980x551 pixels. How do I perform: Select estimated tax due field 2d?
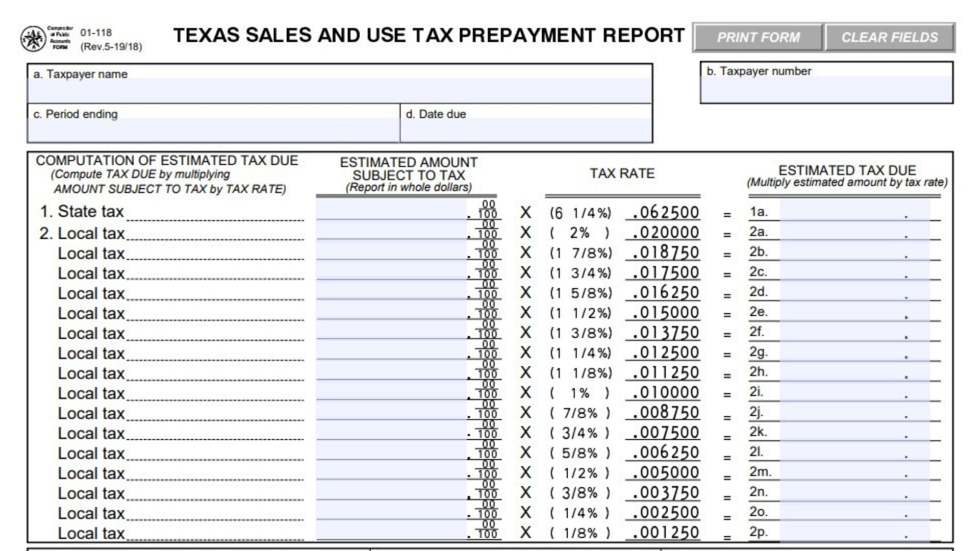point(855,290)
